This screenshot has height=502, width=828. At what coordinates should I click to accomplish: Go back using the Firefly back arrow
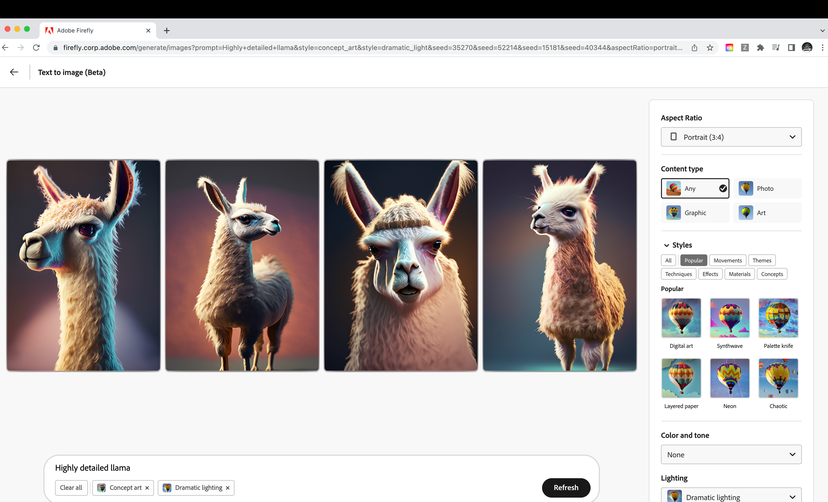(14, 72)
